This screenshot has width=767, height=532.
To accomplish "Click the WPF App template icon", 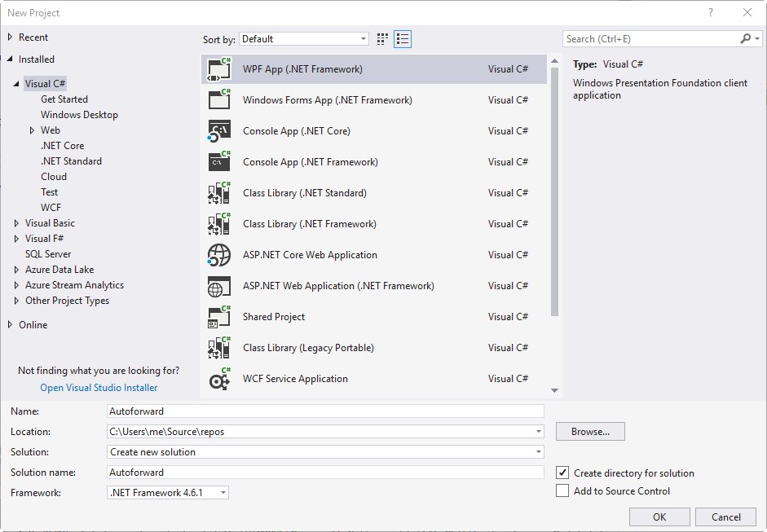I will click(x=219, y=69).
